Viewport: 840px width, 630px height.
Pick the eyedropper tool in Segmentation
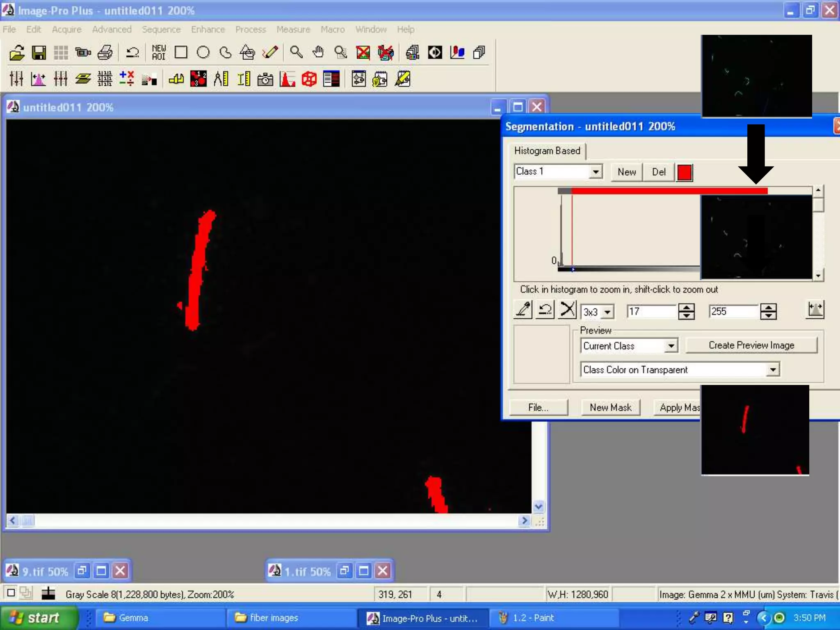click(523, 310)
